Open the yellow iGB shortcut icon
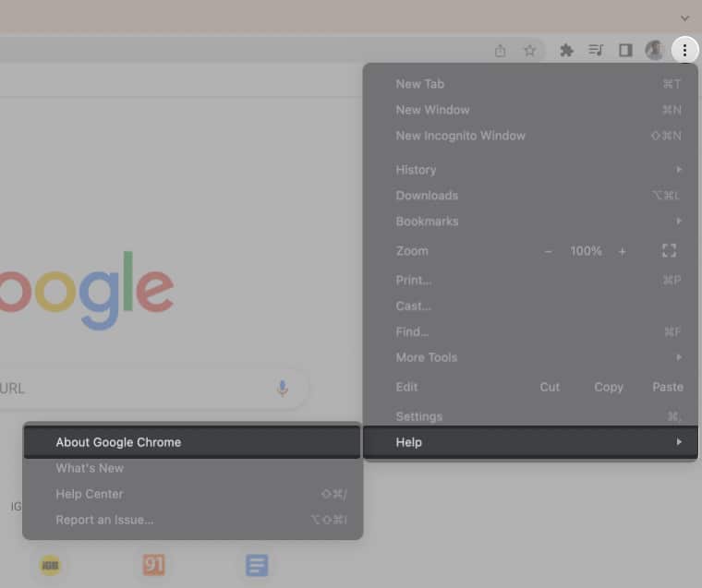 coord(50,565)
